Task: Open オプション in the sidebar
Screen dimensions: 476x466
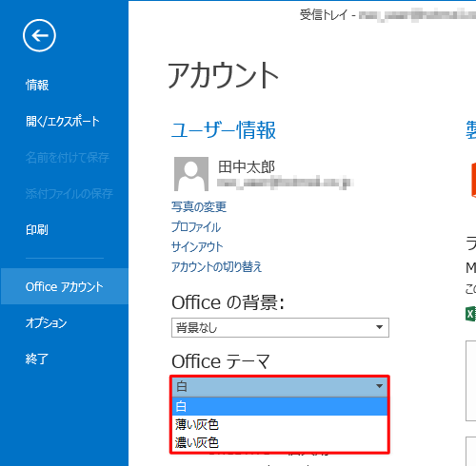Action: (47, 323)
